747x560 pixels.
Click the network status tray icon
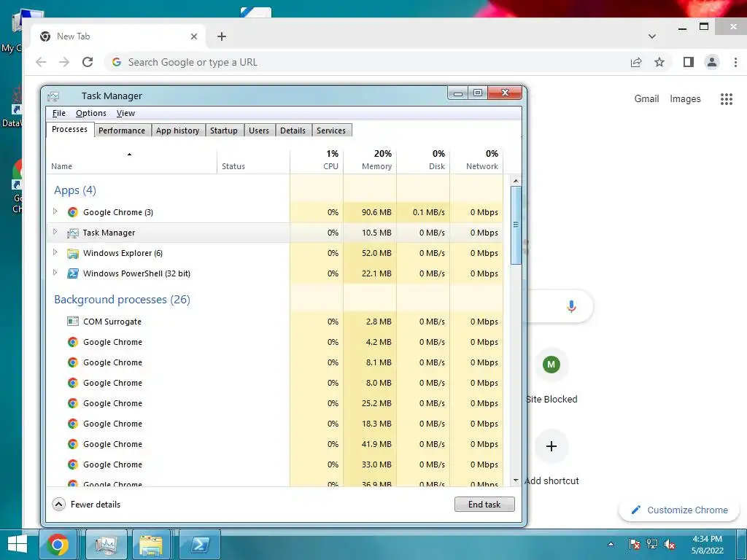651,544
